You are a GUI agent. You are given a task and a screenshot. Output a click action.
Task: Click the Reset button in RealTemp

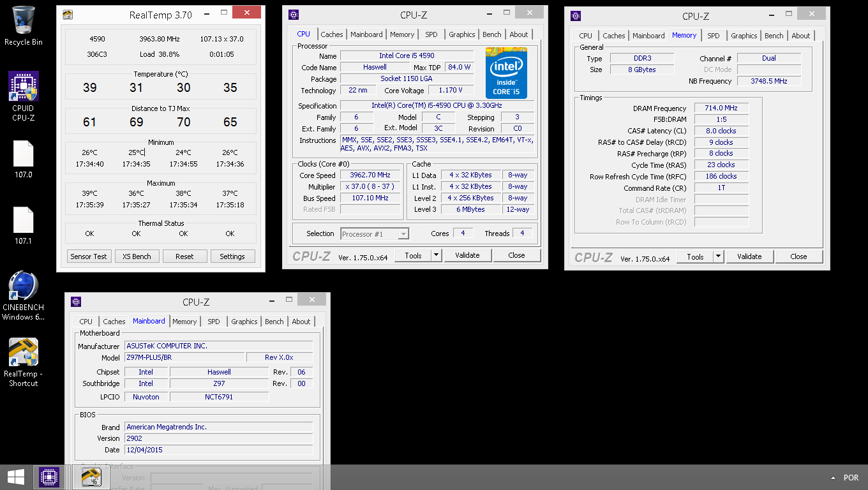click(x=184, y=256)
